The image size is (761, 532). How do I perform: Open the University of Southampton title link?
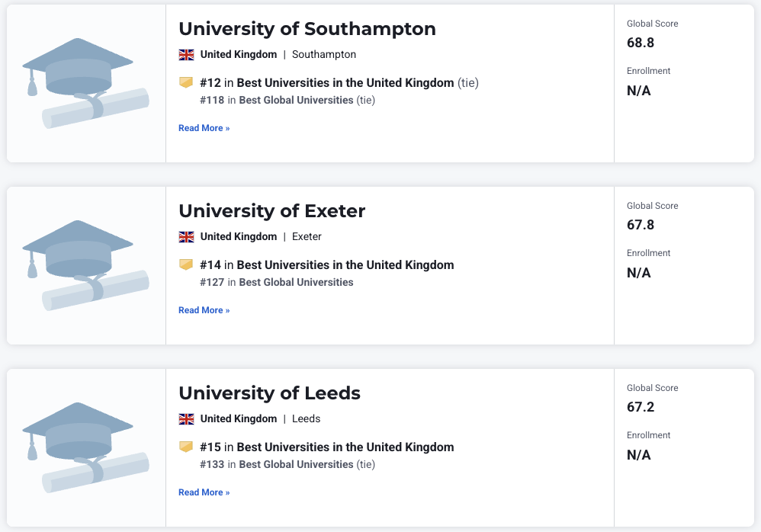307,29
